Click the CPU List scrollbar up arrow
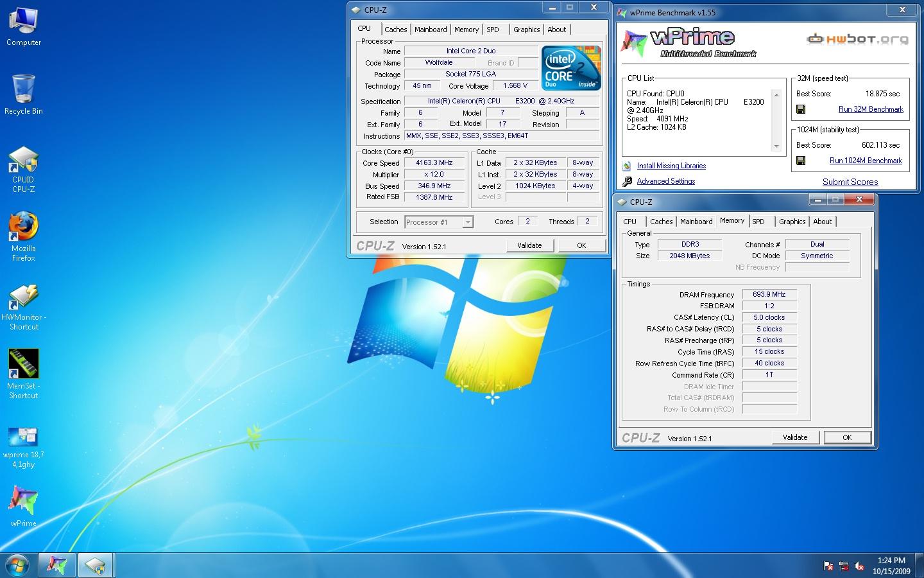924x578 pixels. [x=776, y=94]
